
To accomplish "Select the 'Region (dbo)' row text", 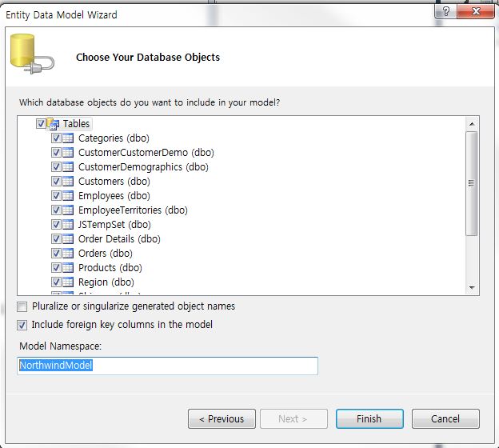I will [x=106, y=282].
